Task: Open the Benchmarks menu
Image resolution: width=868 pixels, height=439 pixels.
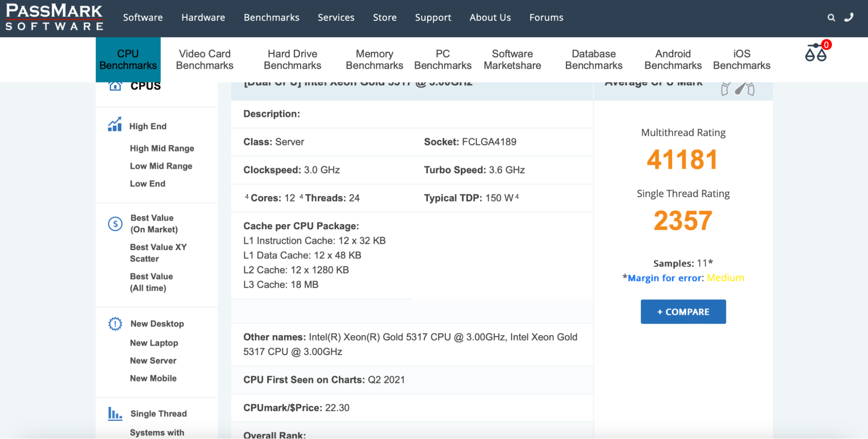Action: [x=271, y=17]
